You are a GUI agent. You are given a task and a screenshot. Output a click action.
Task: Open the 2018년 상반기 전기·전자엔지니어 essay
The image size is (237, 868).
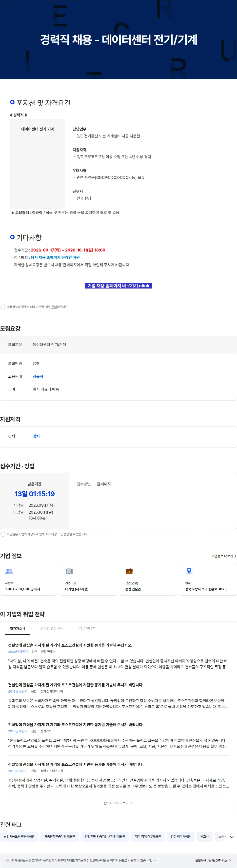(x=118, y=696)
